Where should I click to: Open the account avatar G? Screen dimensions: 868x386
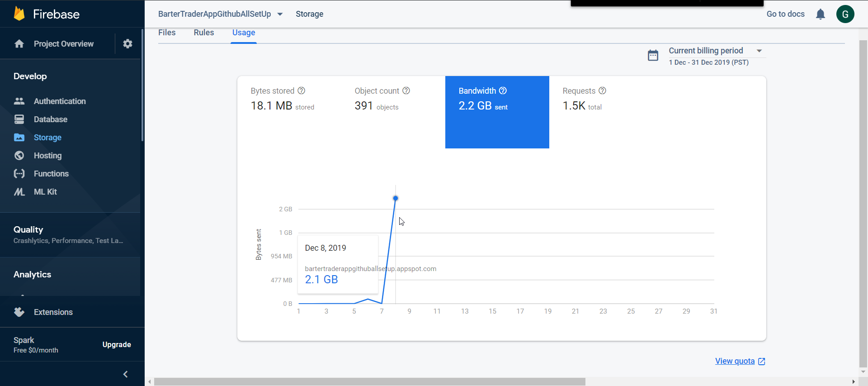(845, 14)
